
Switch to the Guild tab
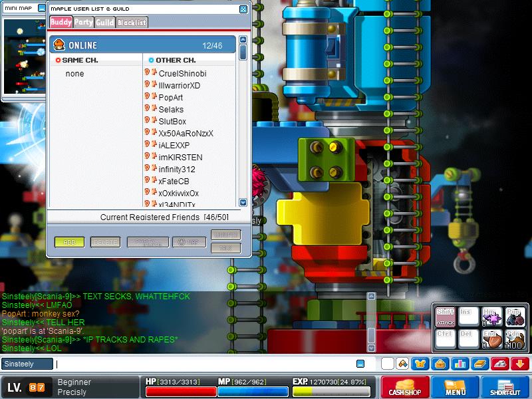pos(105,22)
